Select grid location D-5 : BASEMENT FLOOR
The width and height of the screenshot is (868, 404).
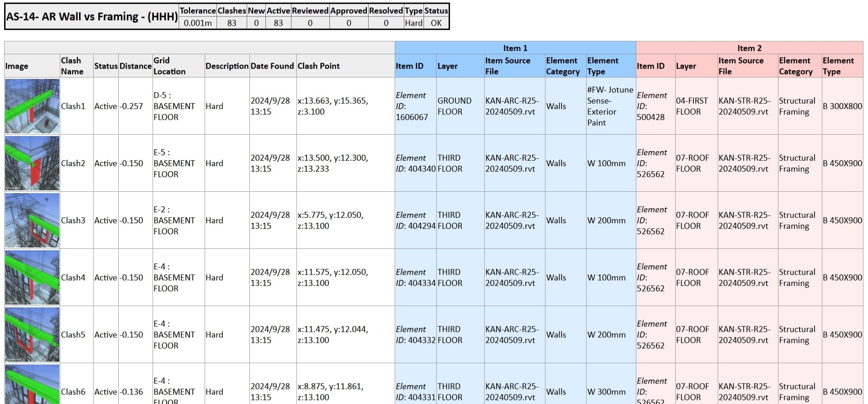(x=174, y=106)
